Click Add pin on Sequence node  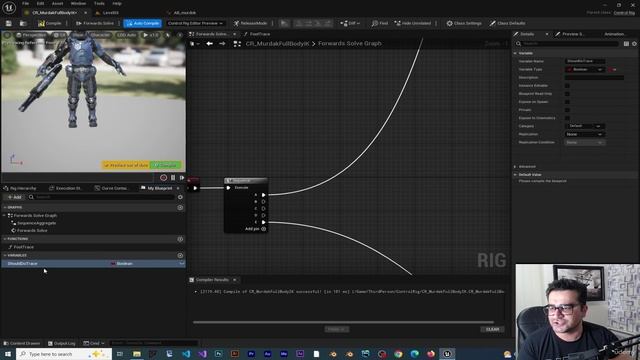click(x=255, y=229)
